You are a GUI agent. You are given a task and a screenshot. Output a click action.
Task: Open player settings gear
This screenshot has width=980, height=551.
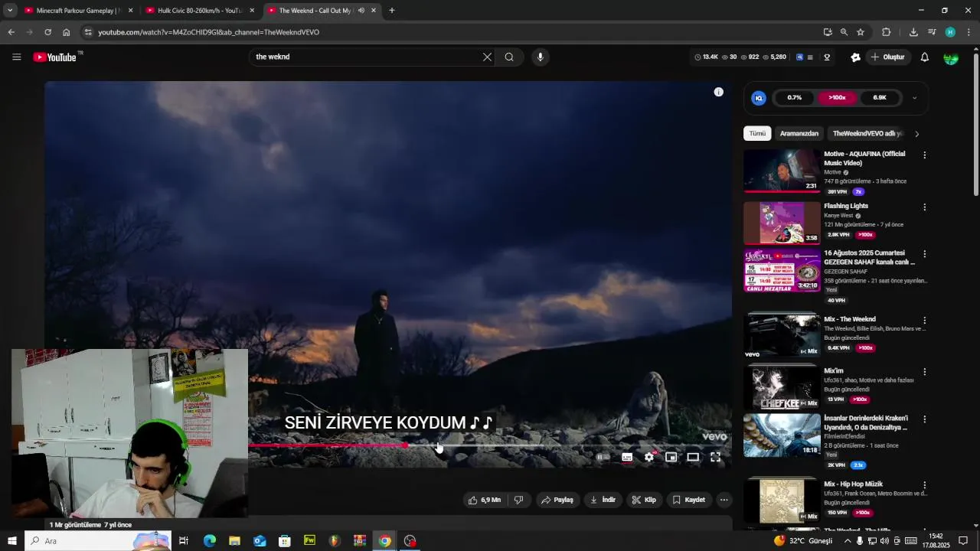click(649, 457)
